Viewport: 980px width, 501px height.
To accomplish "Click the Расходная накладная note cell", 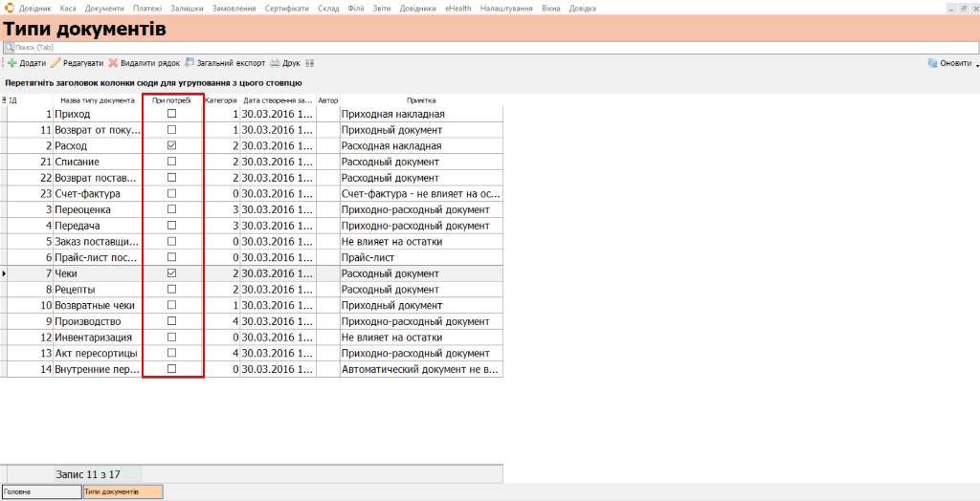I will coord(421,145).
